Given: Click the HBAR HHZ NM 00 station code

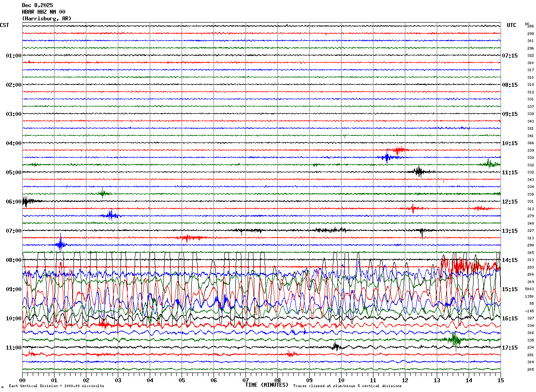Looking at the screenshot, I should coord(43,12).
